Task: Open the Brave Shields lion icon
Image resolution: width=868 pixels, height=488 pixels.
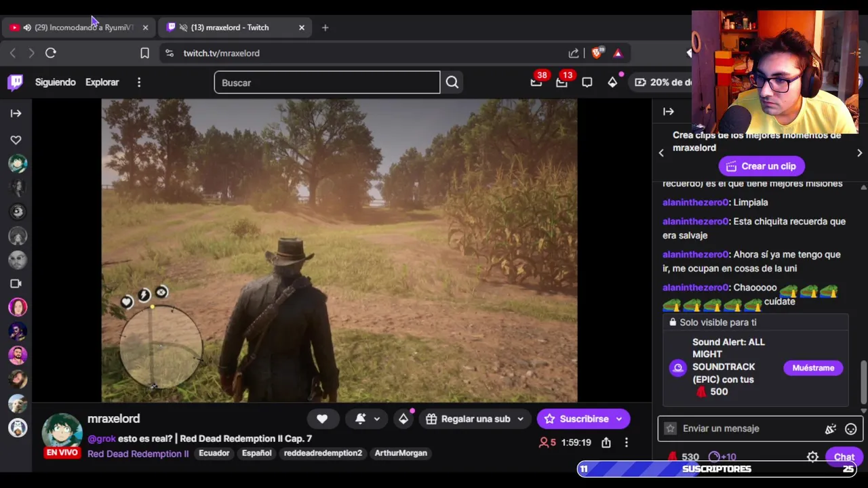Action: [x=597, y=53]
